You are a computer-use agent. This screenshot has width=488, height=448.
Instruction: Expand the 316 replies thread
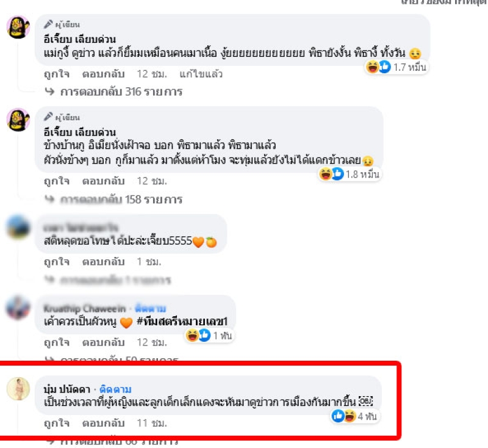[x=113, y=92]
